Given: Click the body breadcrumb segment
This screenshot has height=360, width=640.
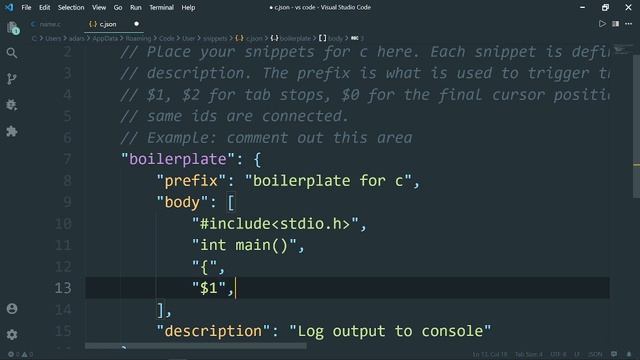Looking at the screenshot, I should point(331,38).
